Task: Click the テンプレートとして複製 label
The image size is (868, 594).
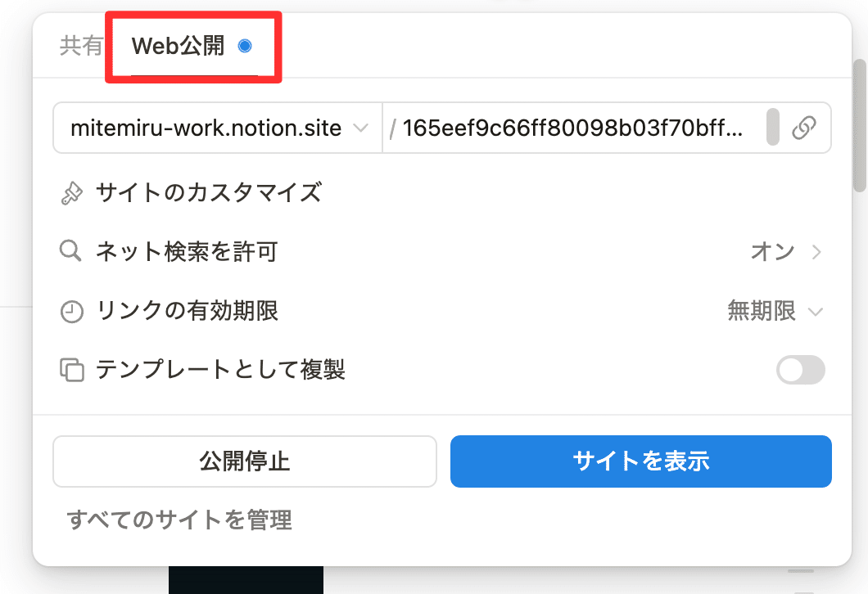Action: 221,370
